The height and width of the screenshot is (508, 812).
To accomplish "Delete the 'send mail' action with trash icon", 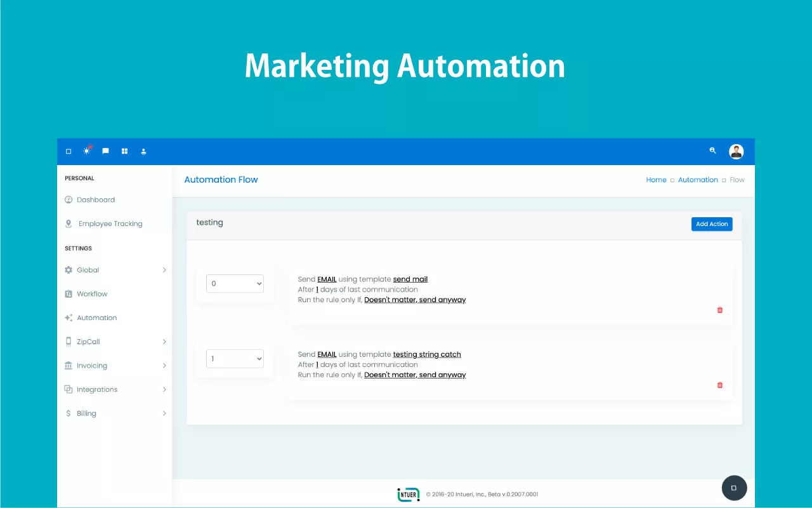I will [719, 310].
